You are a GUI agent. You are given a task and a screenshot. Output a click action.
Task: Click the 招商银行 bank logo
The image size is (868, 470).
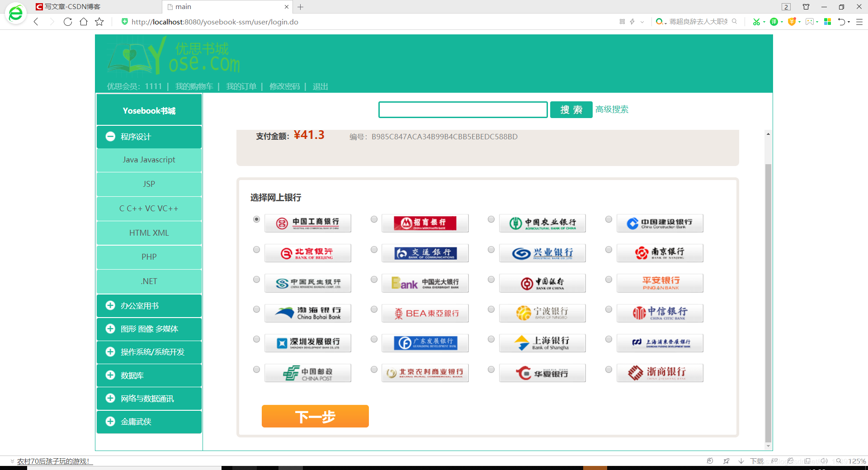[x=425, y=223]
